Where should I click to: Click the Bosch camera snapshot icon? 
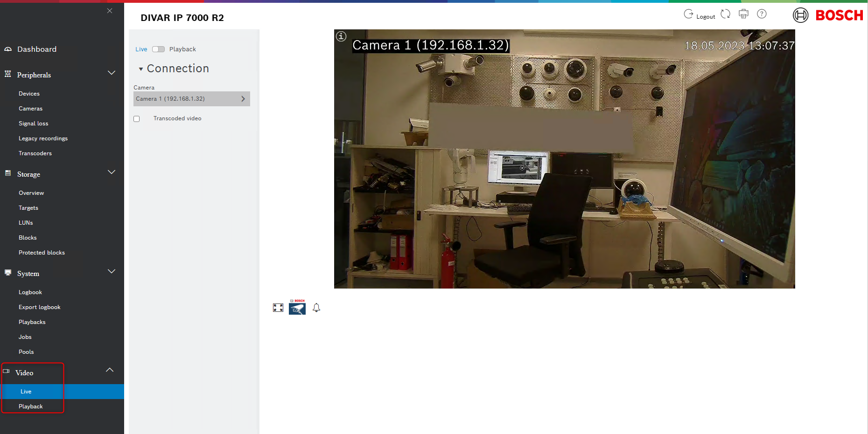[297, 308]
